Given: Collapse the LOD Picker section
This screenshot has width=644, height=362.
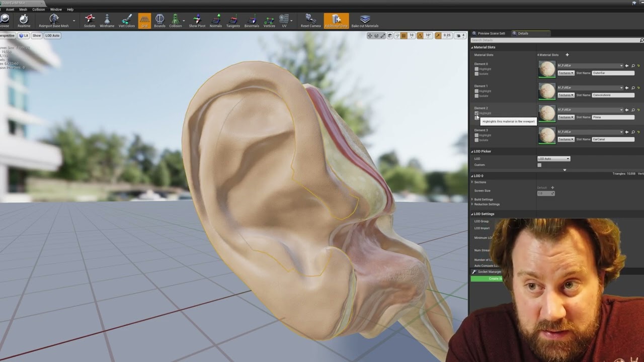Looking at the screenshot, I should pyautogui.click(x=472, y=151).
